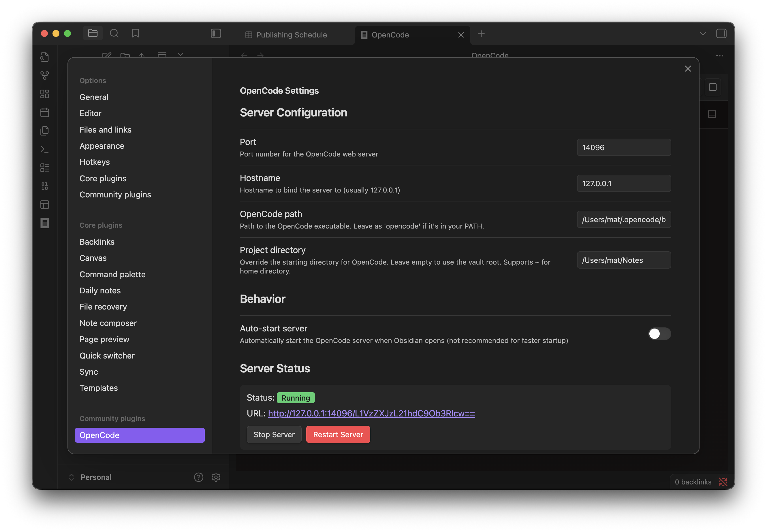Open the templates ribbon icon
The image size is (767, 532).
pos(45,131)
